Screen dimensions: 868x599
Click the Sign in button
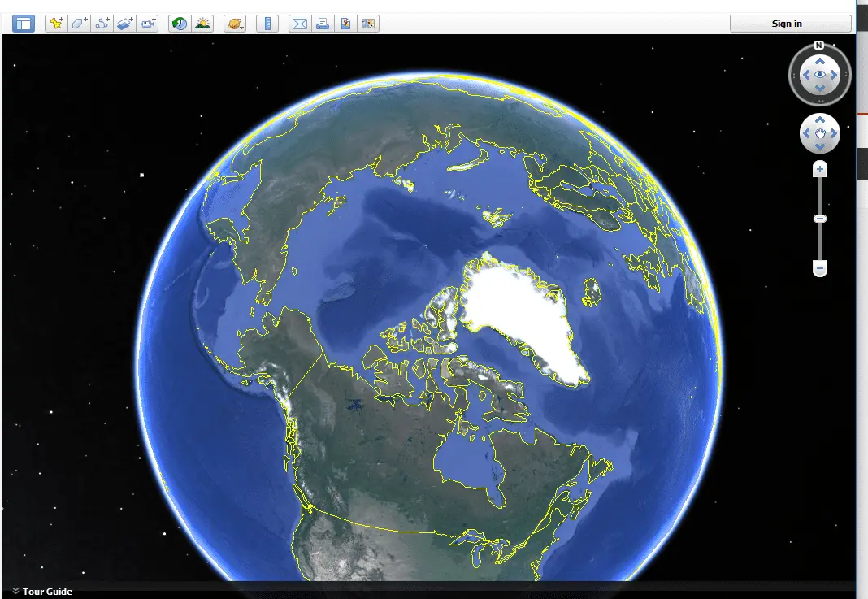(x=790, y=24)
